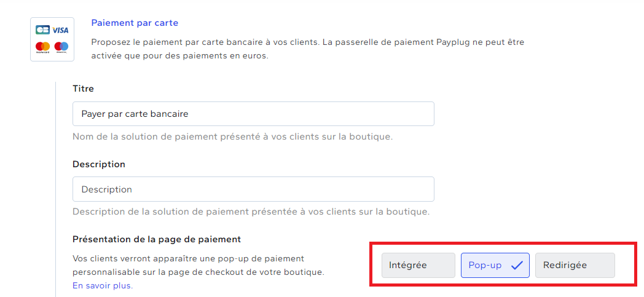Click the CB card logo
The height and width of the screenshot is (297, 644).
[42, 30]
